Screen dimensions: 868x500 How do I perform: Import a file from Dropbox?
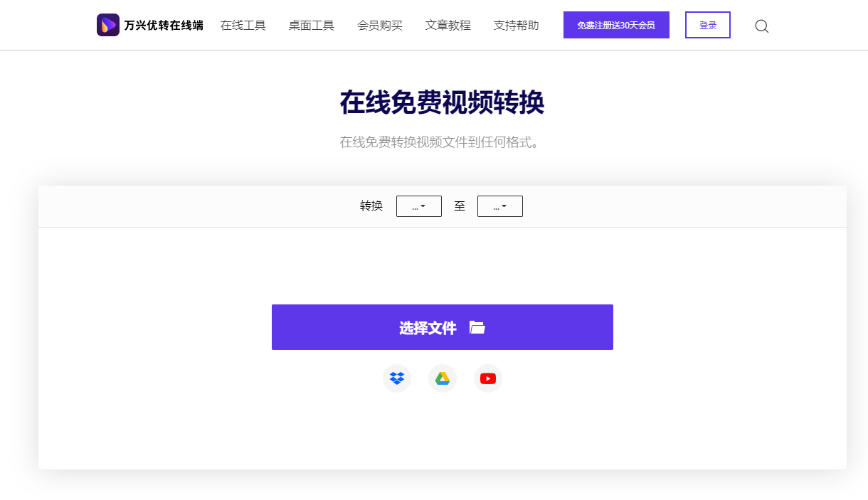[x=397, y=378]
